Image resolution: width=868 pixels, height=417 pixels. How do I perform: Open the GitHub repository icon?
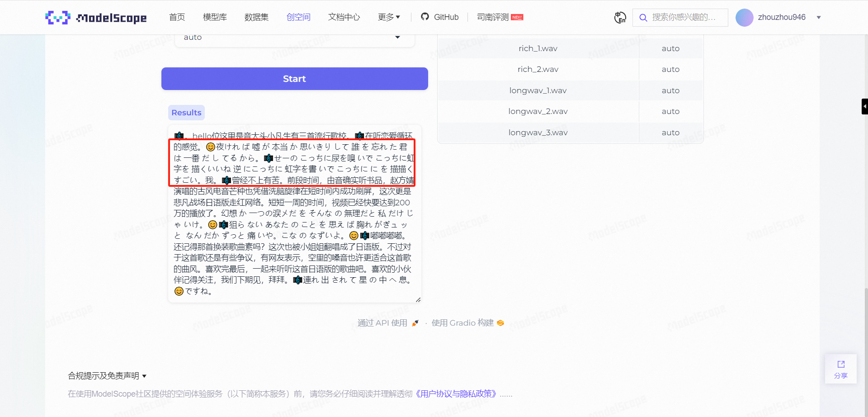pos(425,17)
